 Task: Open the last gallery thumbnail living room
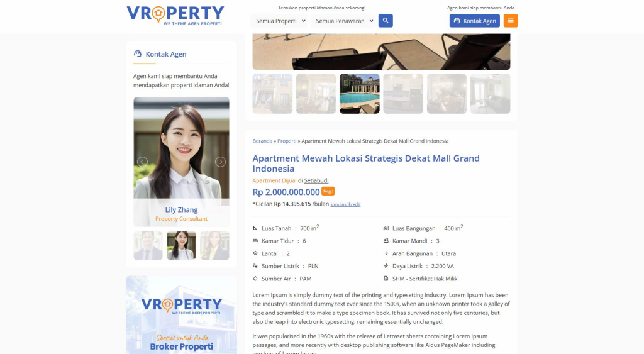[x=490, y=94]
